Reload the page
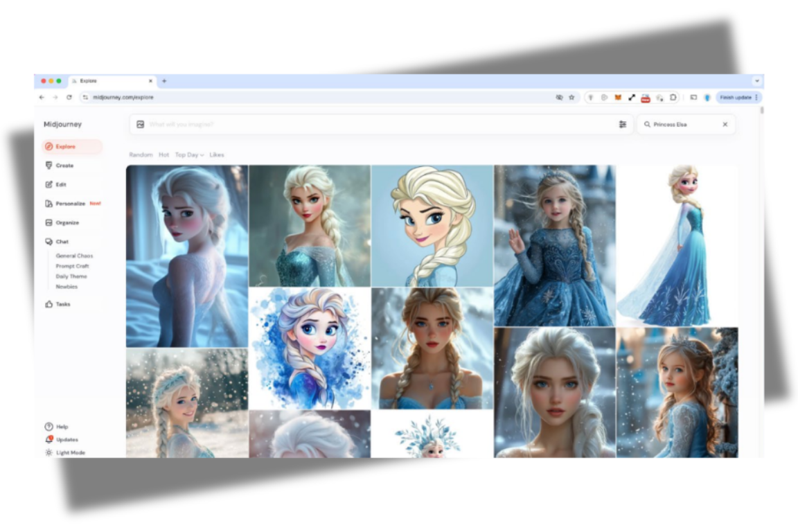 (69, 97)
